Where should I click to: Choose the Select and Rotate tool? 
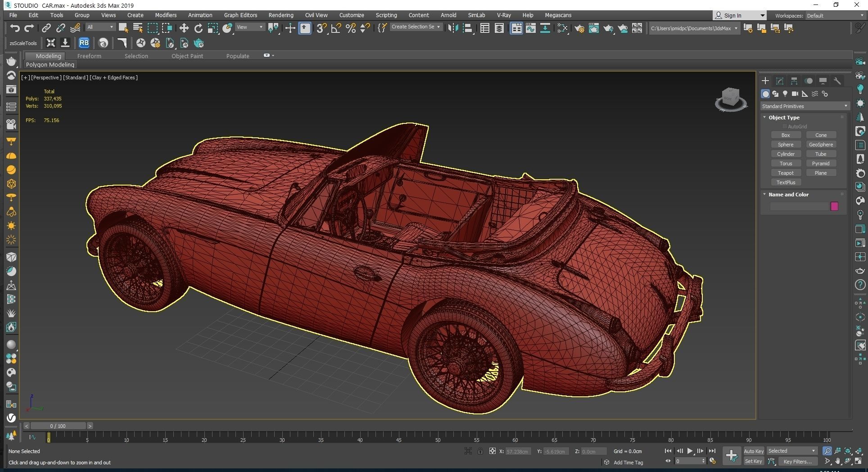click(198, 28)
